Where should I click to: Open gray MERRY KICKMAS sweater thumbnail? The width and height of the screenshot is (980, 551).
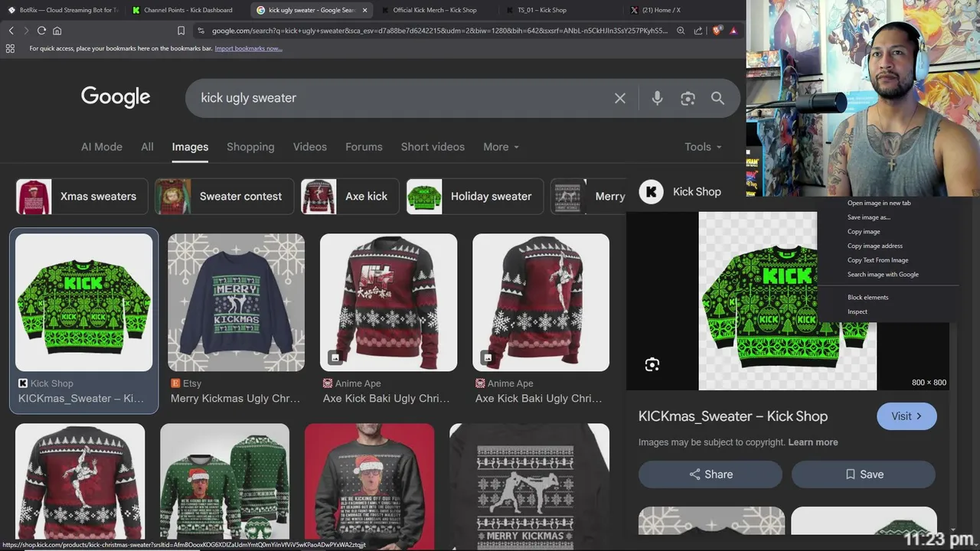pyautogui.click(x=529, y=487)
